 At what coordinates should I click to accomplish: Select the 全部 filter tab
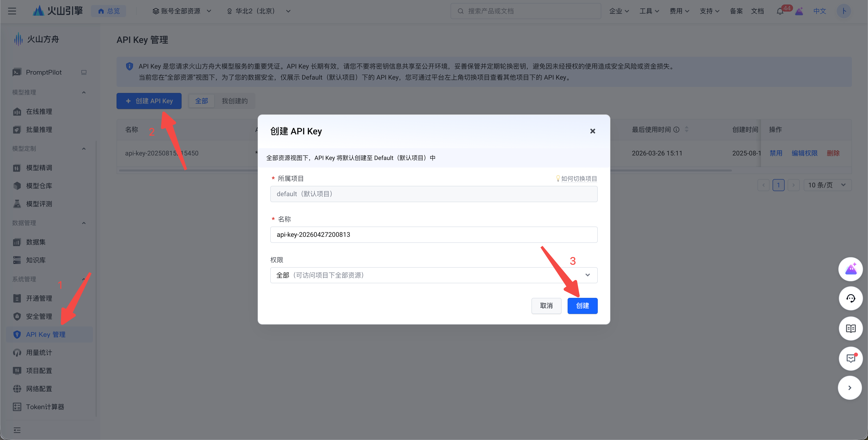201,101
